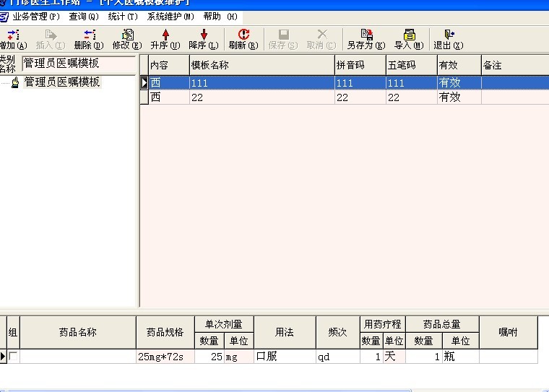Click the 频次 column header
Viewport: 549px width, 392px height.
tap(338, 332)
